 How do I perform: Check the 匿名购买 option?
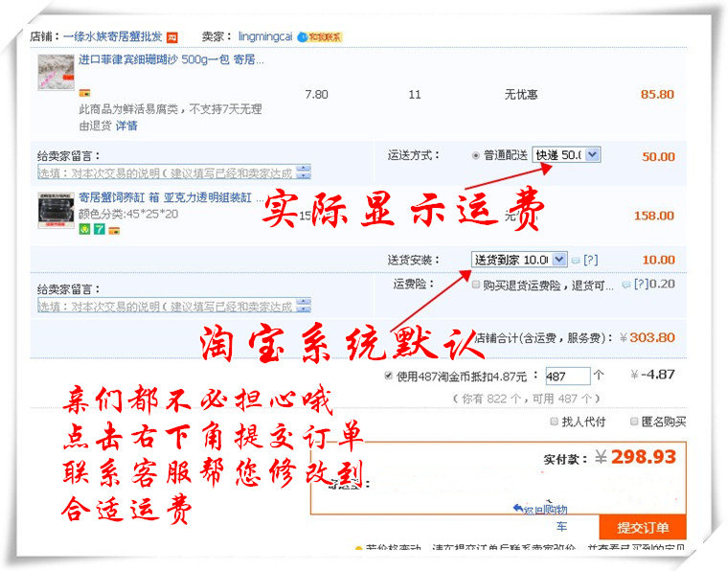(634, 422)
